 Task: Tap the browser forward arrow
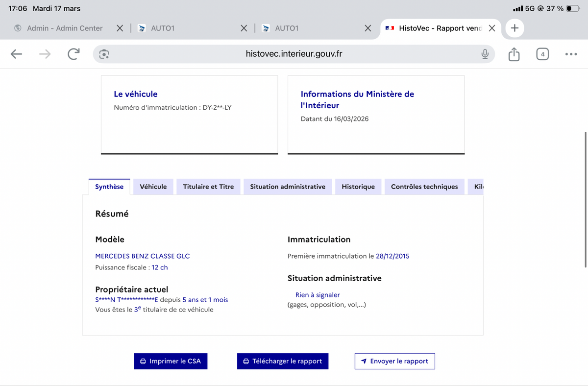[45, 54]
